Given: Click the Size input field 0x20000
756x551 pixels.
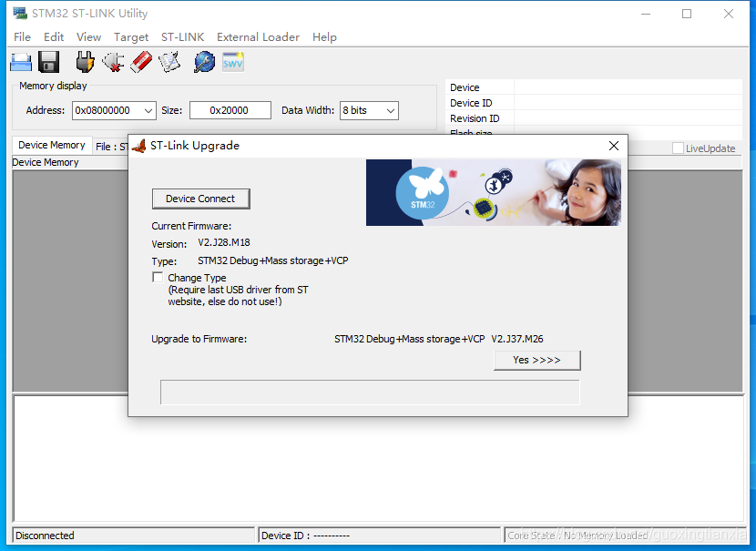Looking at the screenshot, I should [x=230, y=110].
